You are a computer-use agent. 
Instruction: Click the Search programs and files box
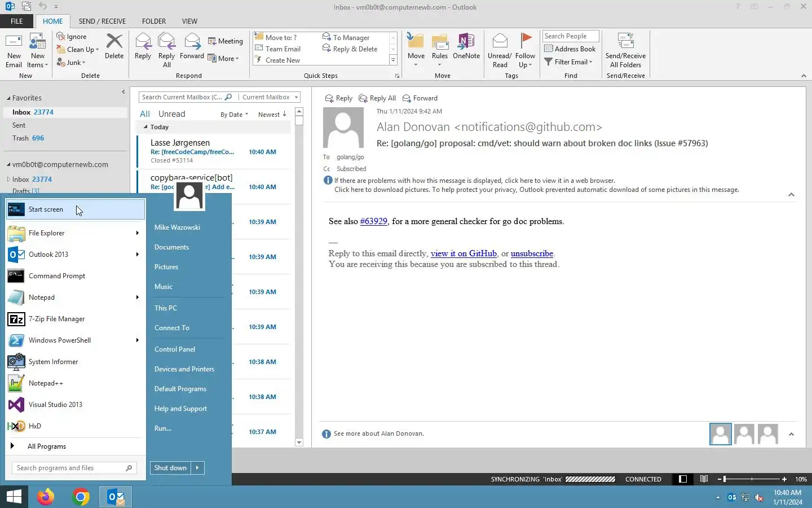click(x=74, y=468)
